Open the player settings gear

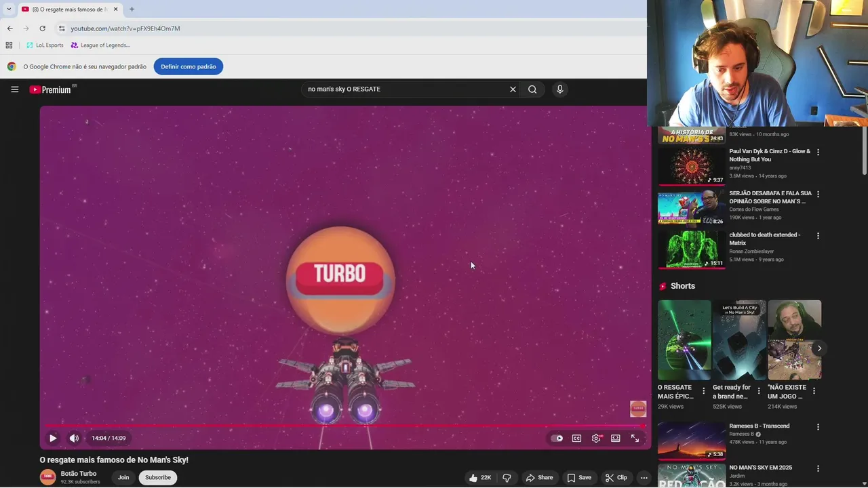point(596,439)
